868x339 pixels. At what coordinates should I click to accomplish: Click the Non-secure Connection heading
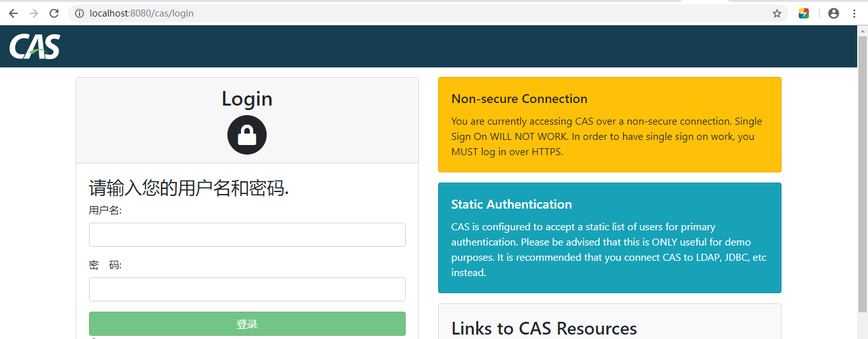520,99
